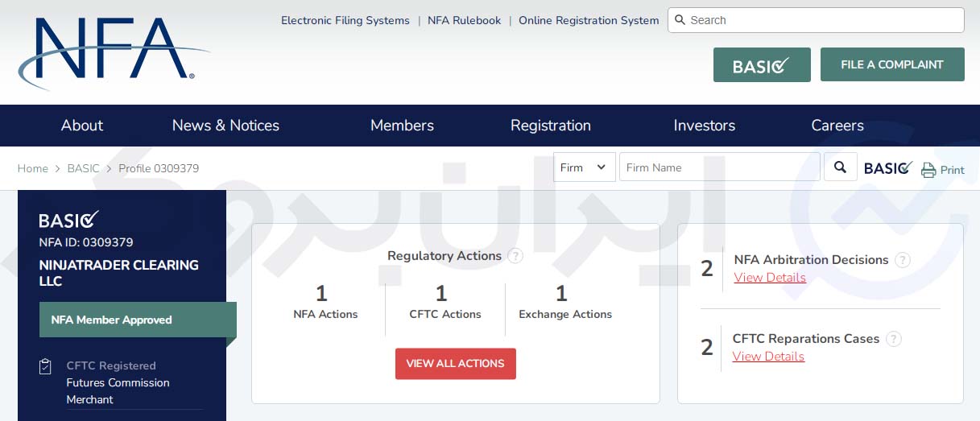The height and width of the screenshot is (421, 980).
Task: Open the Members menu
Action: click(402, 126)
